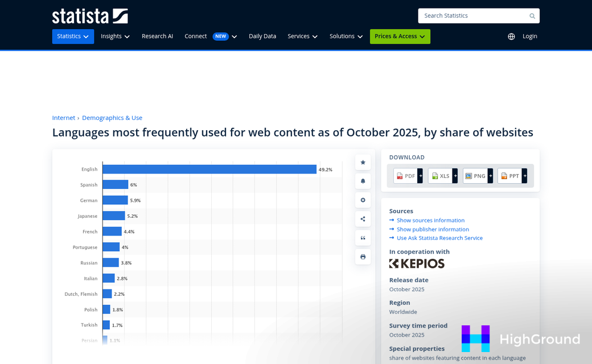Open the Daily Data menu item
The image size is (592, 364).
262,36
